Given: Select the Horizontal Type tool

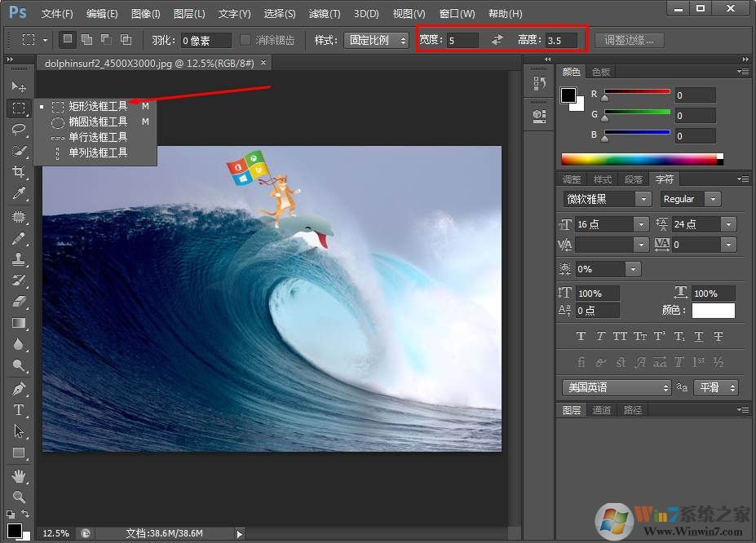Looking at the screenshot, I should pos(18,410).
